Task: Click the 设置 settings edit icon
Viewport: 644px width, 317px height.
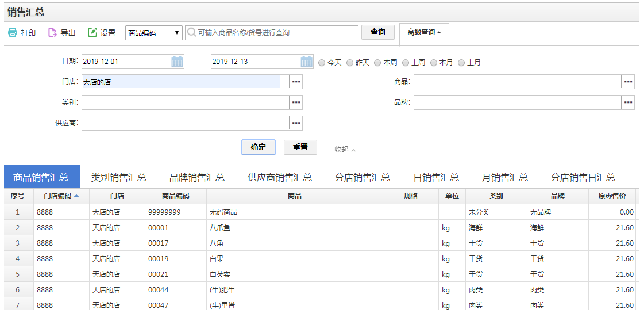Action: coord(92,33)
